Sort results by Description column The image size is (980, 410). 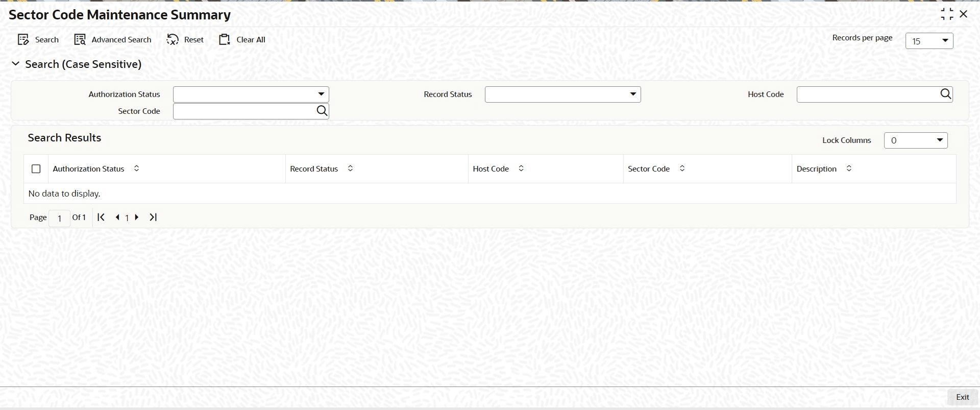pos(849,168)
